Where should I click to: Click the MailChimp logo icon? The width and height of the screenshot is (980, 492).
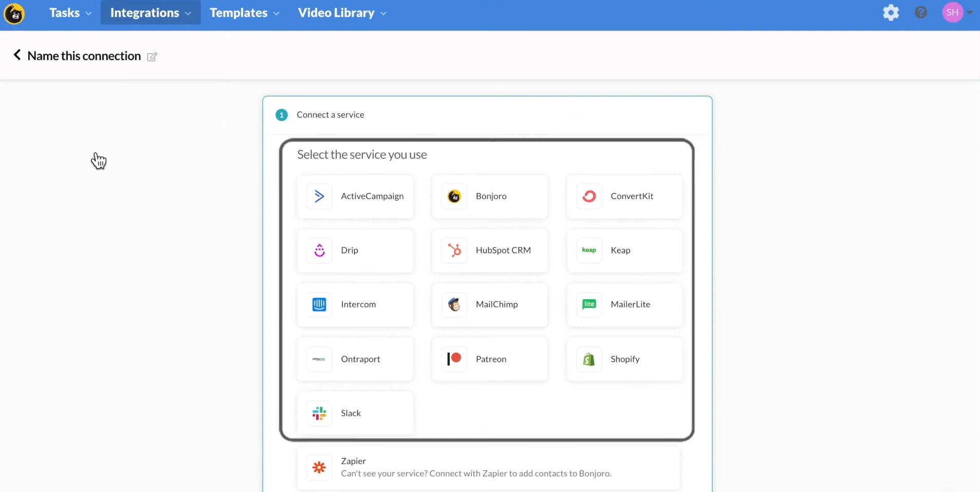tap(454, 305)
